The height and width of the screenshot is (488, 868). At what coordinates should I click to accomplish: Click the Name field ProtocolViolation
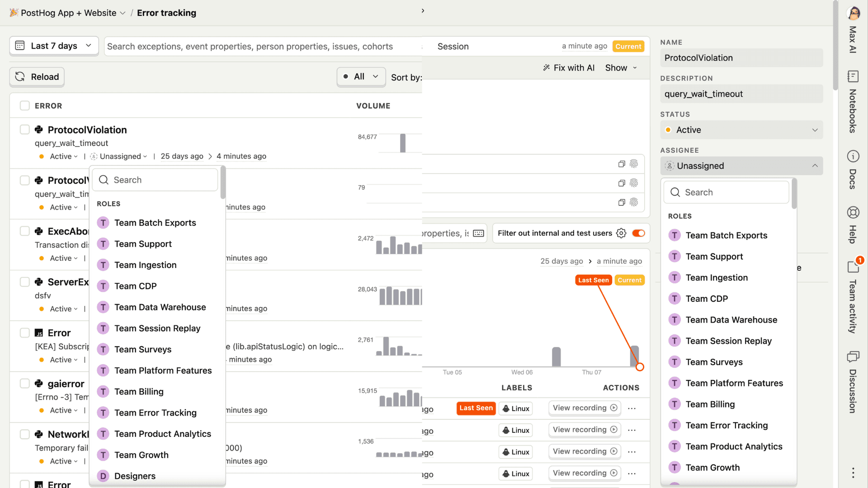(741, 58)
